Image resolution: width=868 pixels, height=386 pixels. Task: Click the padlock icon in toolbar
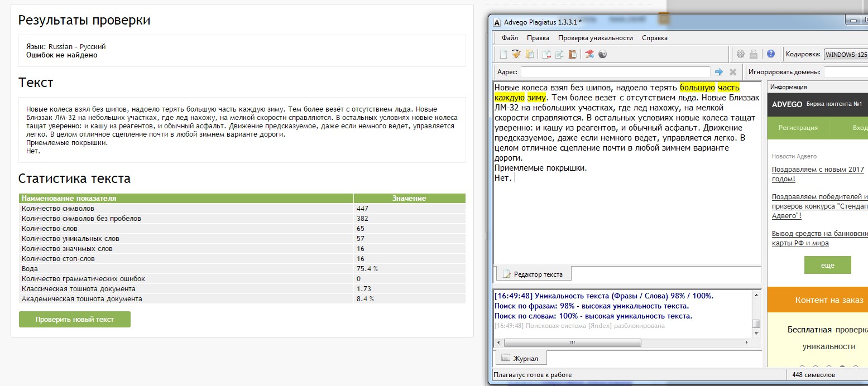pos(754,54)
